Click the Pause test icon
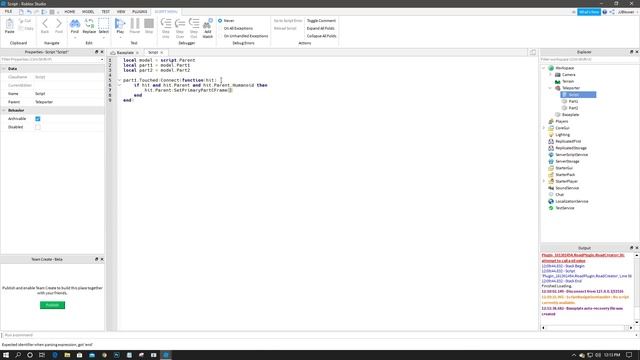 coord(135,23)
